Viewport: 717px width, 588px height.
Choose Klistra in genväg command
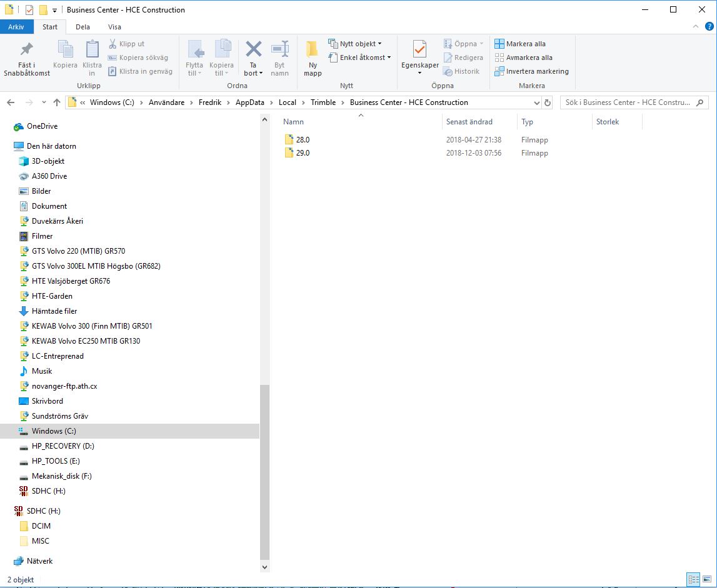click(140, 71)
